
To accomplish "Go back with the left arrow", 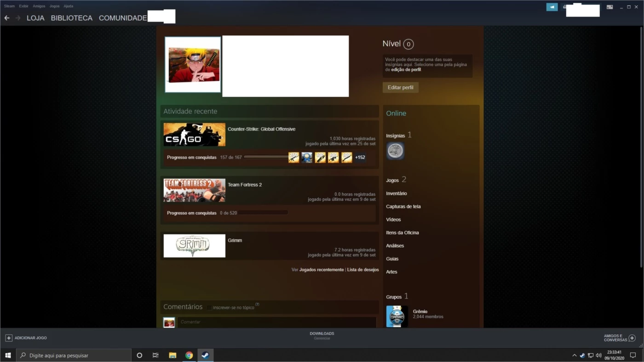I will [x=7, y=18].
